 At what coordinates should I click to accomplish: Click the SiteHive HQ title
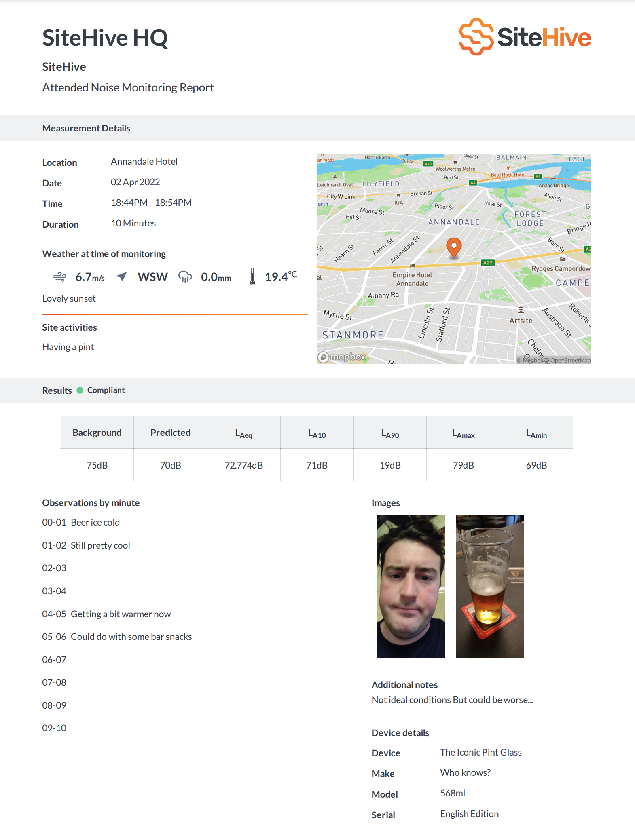[105, 38]
